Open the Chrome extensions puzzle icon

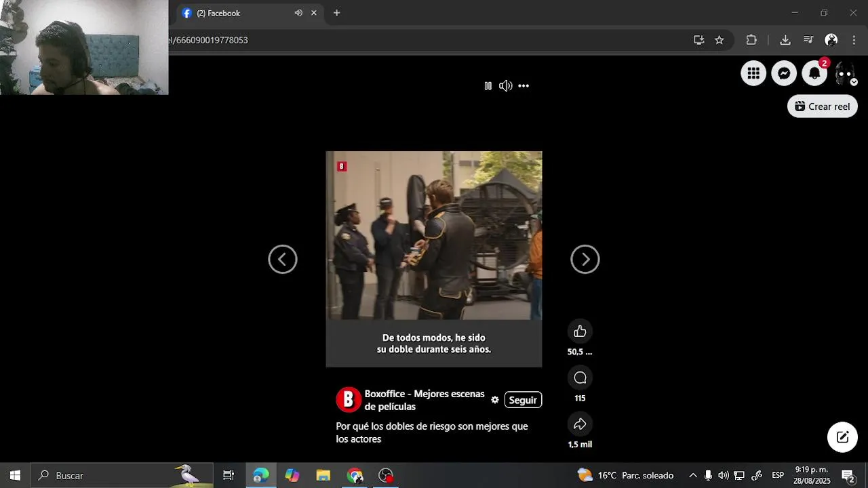pos(751,40)
